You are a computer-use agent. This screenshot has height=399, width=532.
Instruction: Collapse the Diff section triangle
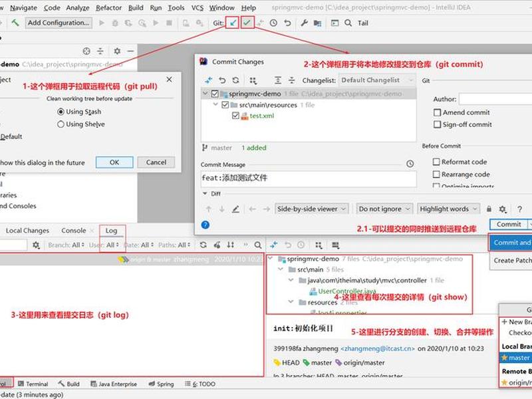pyautogui.click(x=205, y=194)
